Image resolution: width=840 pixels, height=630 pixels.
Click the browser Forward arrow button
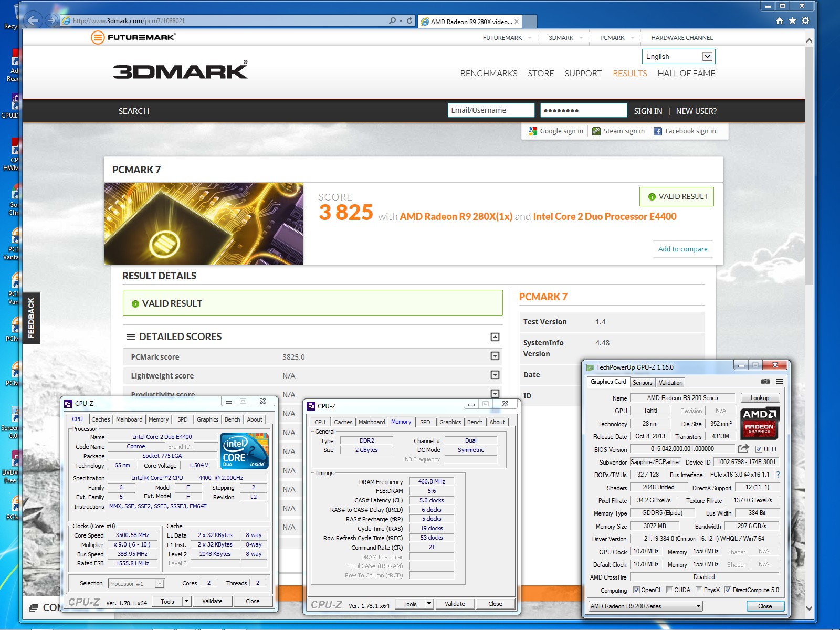(x=51, y=20)
